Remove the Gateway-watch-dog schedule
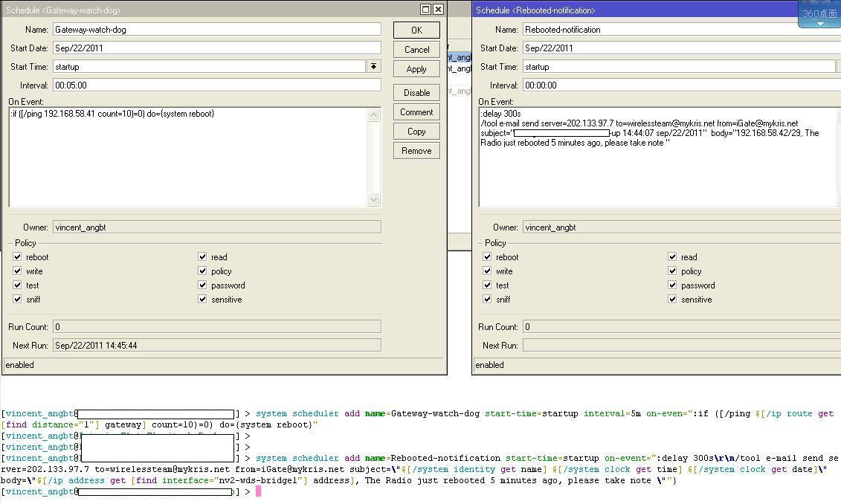Viewport: 841px width, 504px height. coord(416,151)
